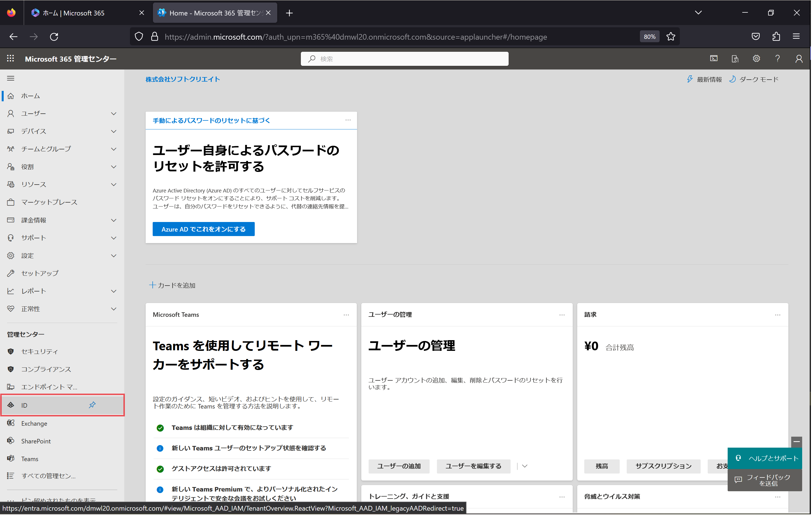The height and width of the screenshot is (516, 812).
Task: Open the app launcher waffle icon
Action: (10, 59)
